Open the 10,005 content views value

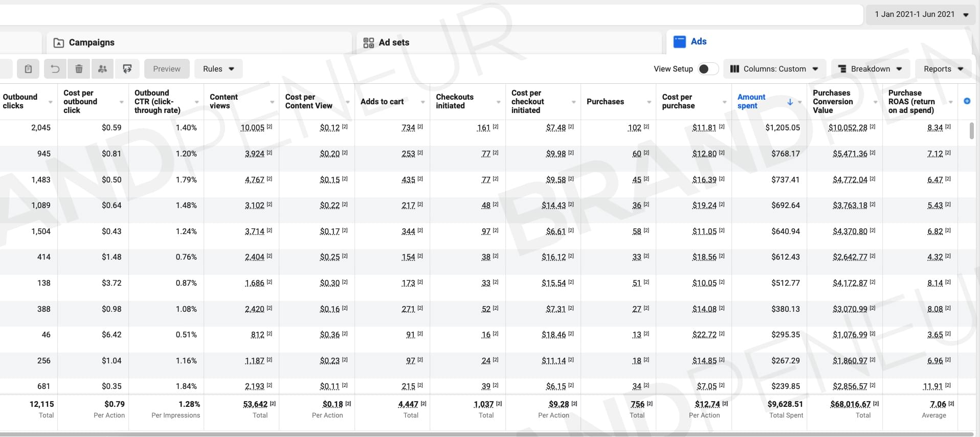(253, 128)
